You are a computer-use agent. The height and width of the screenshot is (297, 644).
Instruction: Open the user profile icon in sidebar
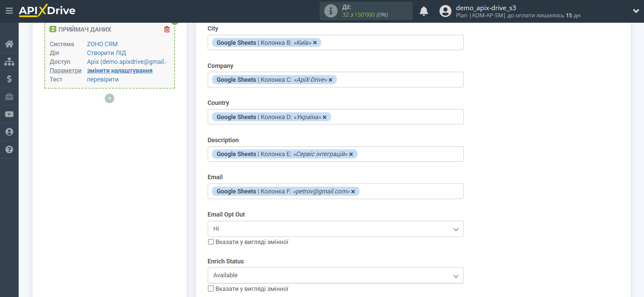coord(9,132)
